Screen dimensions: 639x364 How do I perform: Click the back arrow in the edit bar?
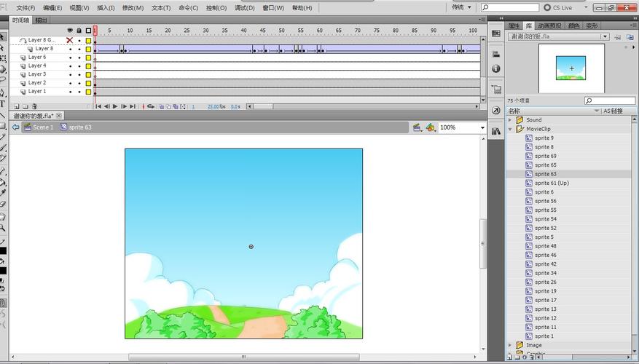[x=15, y=127]
